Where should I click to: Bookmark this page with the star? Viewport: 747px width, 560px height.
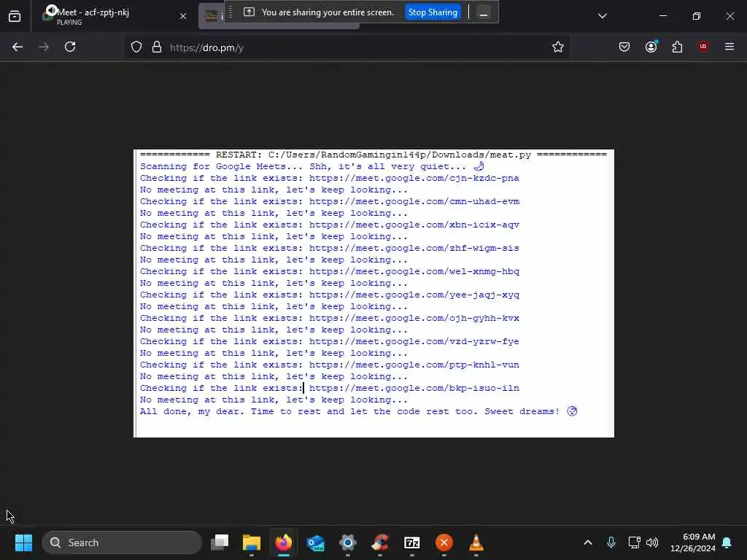coord(558,47)
